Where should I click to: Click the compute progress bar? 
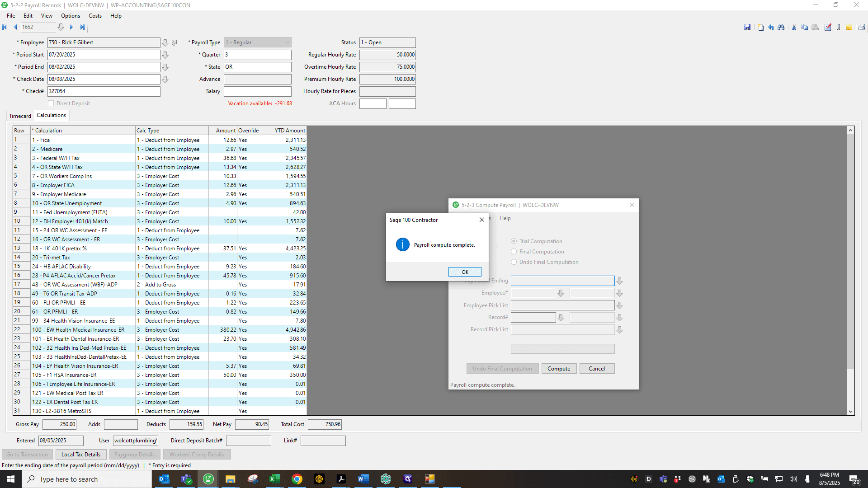(x=562, y=349)
